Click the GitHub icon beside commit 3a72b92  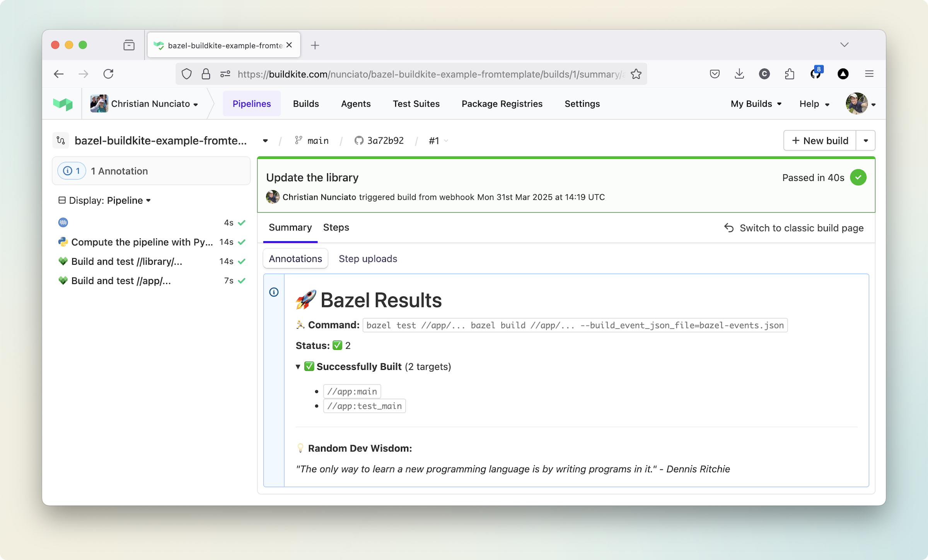click(x=358, y=140)
